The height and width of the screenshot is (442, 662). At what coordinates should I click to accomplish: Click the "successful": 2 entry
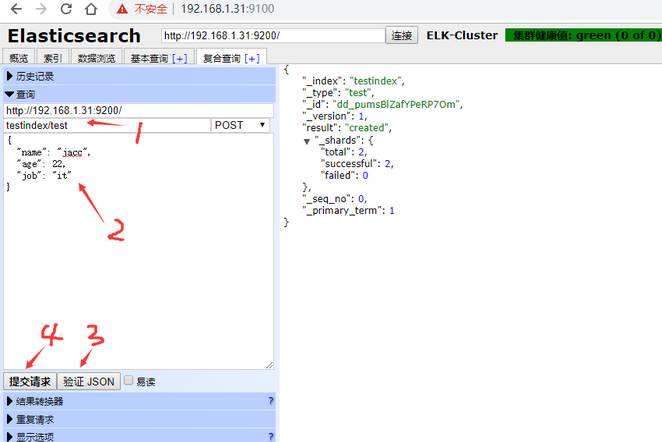(x=356, y=163)
